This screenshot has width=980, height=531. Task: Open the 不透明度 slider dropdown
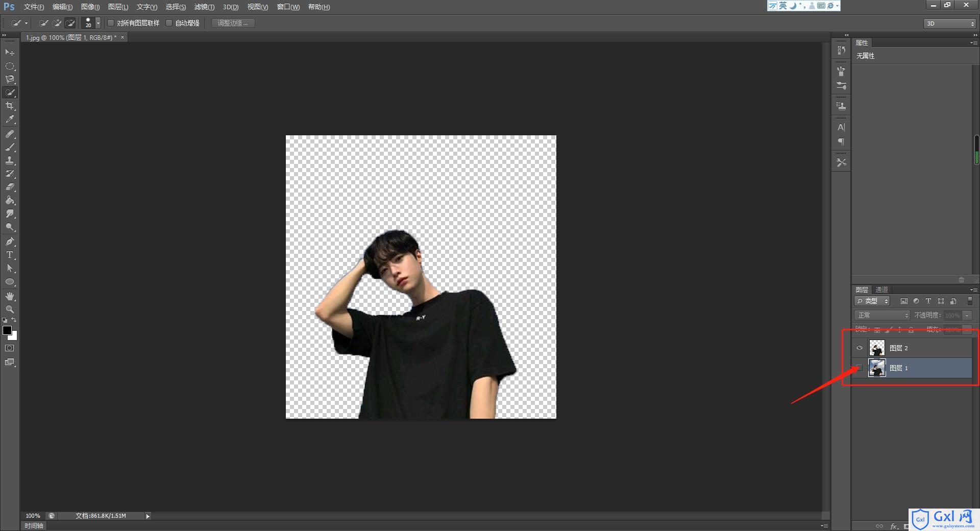[967, 316]
